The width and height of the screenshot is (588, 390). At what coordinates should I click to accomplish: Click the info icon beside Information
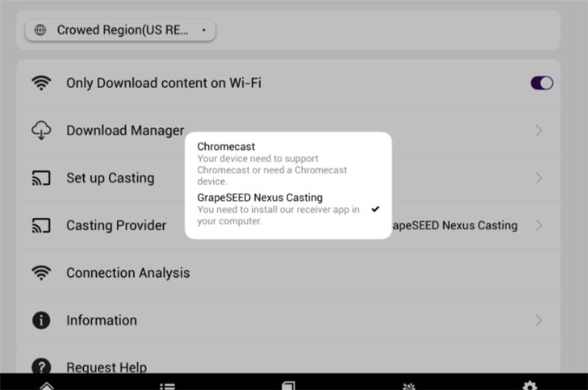(x=41, y=320)
